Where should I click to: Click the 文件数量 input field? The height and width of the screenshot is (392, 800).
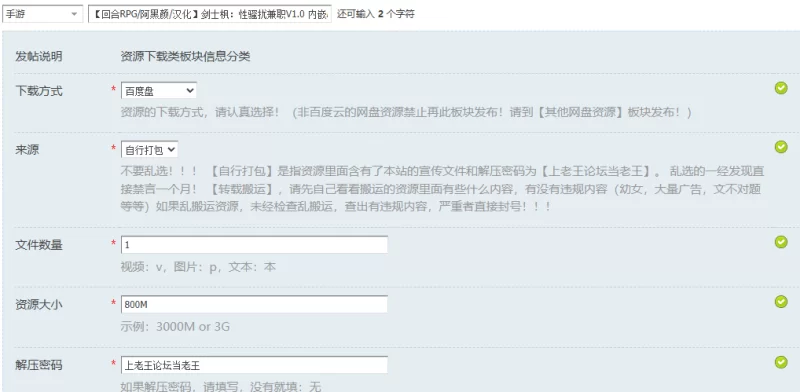[254, 245]
